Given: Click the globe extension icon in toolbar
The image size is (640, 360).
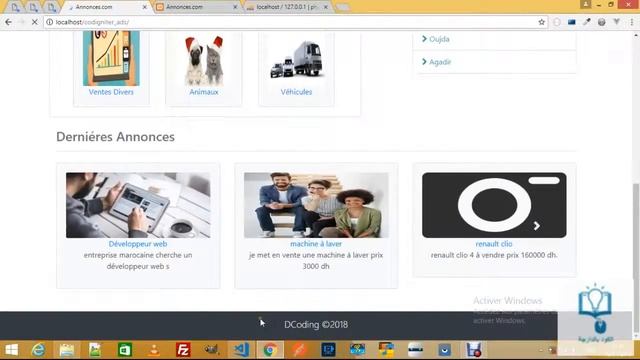Looking at the screenshot, I should coord(602,22).
